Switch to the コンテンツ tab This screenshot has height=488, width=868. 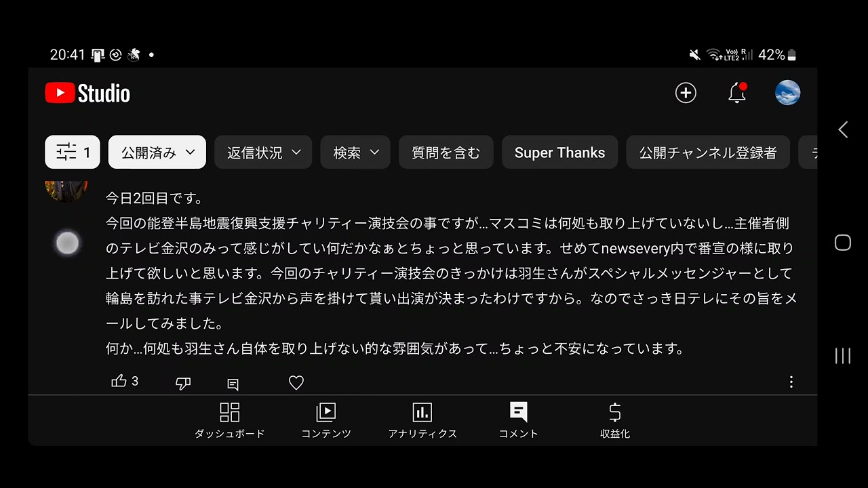click(326, 421)
